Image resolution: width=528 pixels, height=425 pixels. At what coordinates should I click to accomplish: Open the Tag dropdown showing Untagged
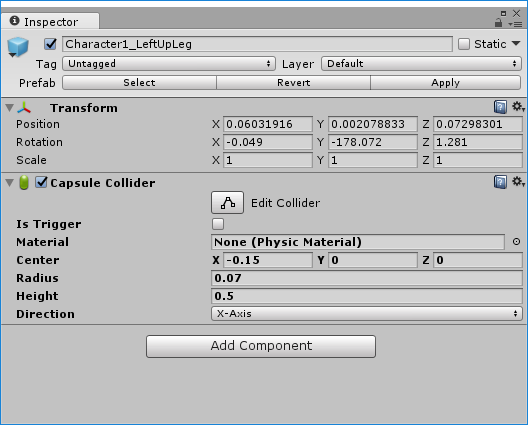point(169,64)
